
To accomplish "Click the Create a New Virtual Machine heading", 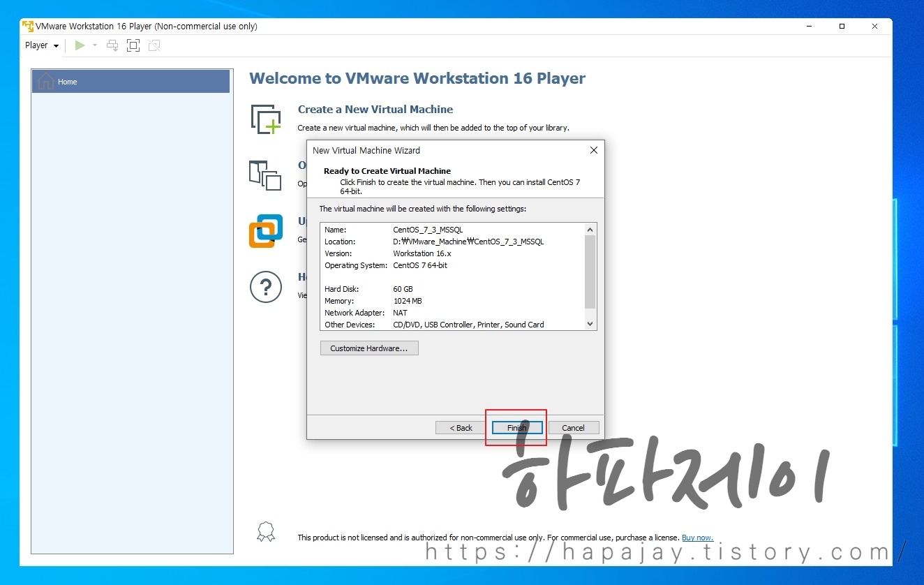I will click(375, 110).
